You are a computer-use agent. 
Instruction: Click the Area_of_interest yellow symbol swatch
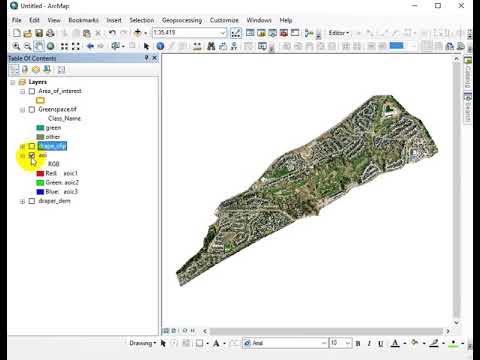tap(40, 100)
